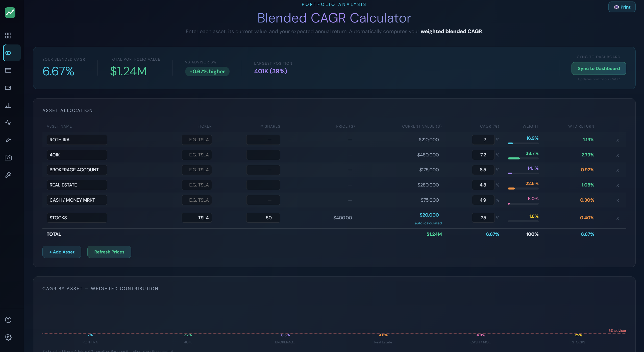
Task: Edit the TSLA ticker field
Action: 196,218
